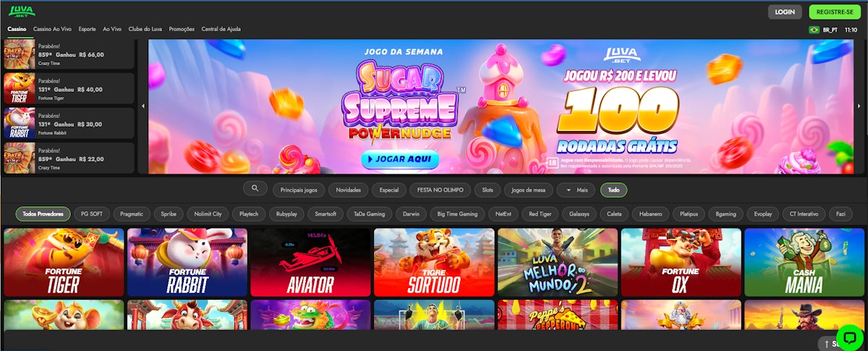868x351 pixels.
Task: Open Crazy Time icon beside R$ 22,00 win
Action: point(20,158)
